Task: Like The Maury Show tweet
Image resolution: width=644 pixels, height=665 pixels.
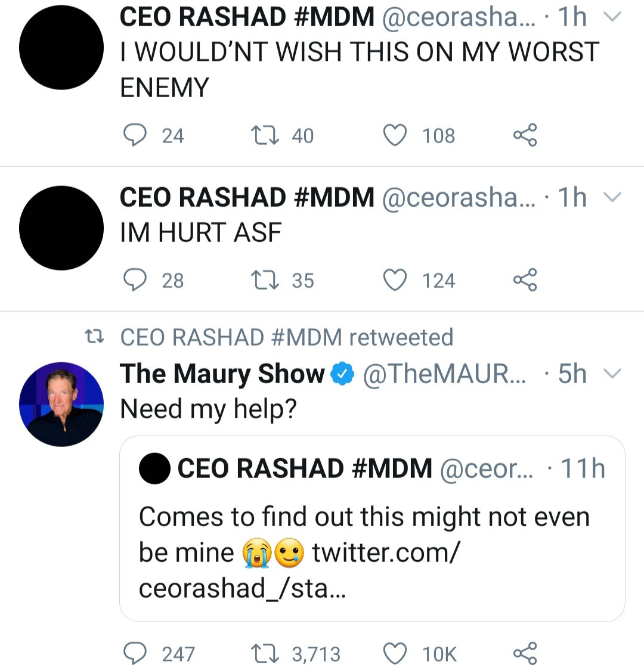Action: click(395, 653)
